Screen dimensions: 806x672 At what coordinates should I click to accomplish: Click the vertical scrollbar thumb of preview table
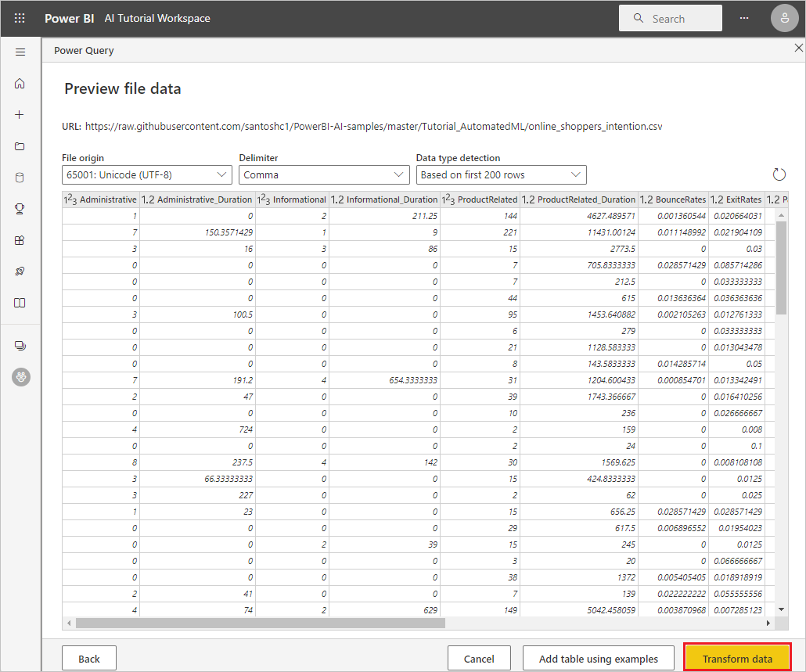tap(781, 268)
